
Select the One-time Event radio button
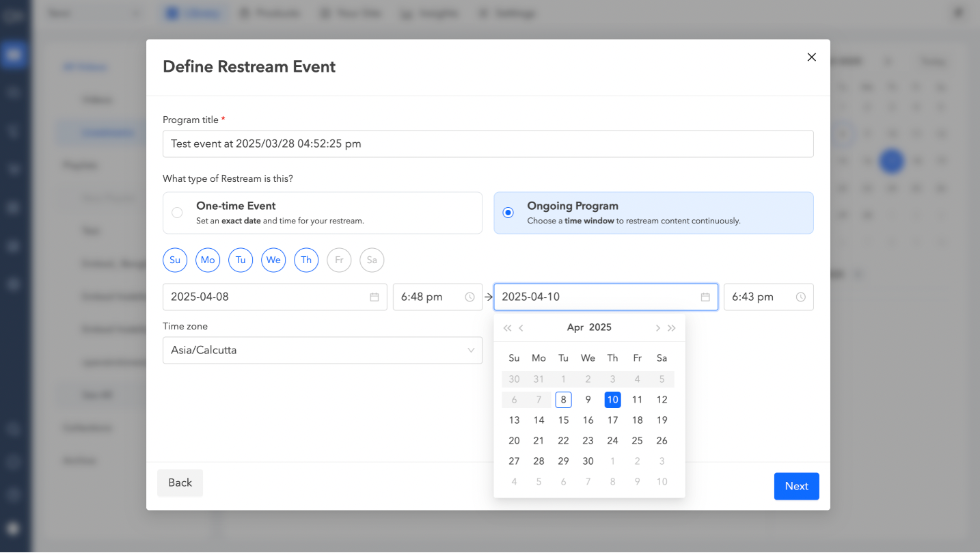pos(177,213)
